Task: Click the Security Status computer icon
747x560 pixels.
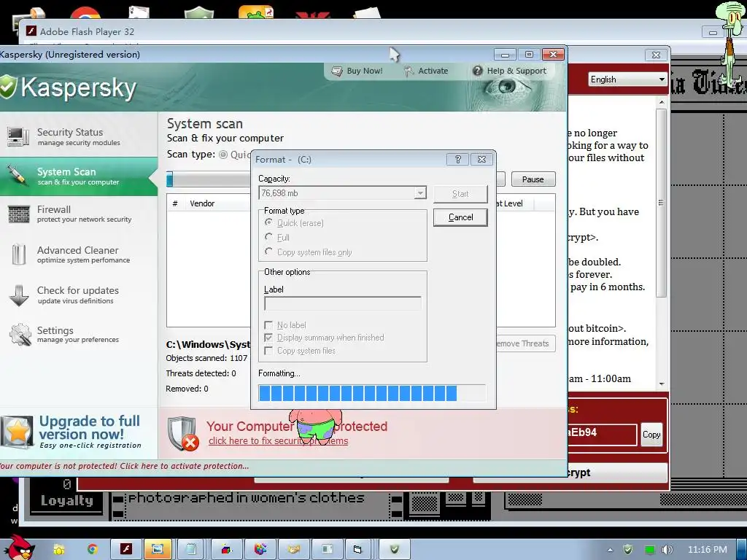Action: (x=18, y=136)
